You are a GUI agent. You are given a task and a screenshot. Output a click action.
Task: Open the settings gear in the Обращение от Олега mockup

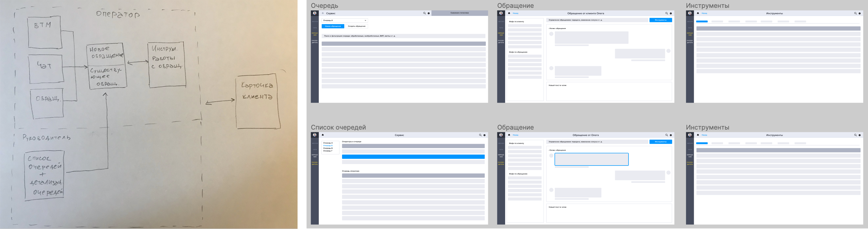pyautogui.click(x=671, y=135)
